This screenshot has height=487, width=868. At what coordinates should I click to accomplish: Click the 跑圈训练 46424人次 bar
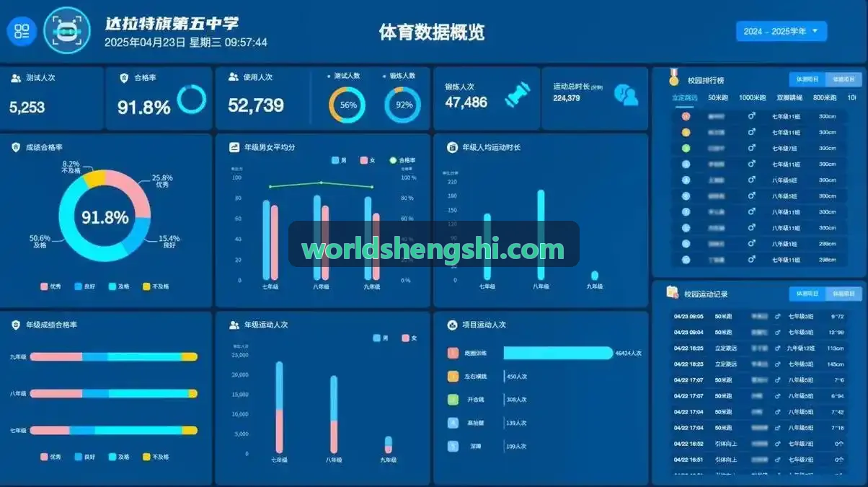(x=557, y=353)
